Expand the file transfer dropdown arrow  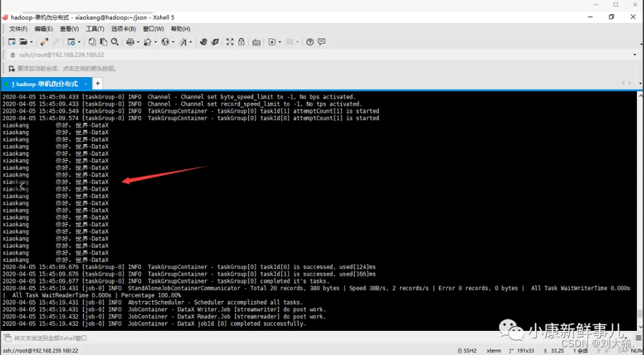click(x=155, y=42)
